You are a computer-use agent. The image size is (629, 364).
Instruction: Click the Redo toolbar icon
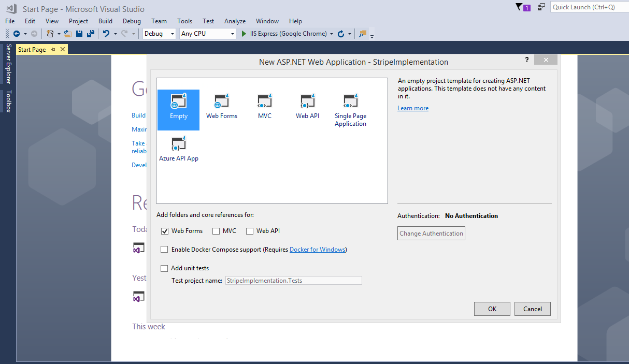click(124, 34)
